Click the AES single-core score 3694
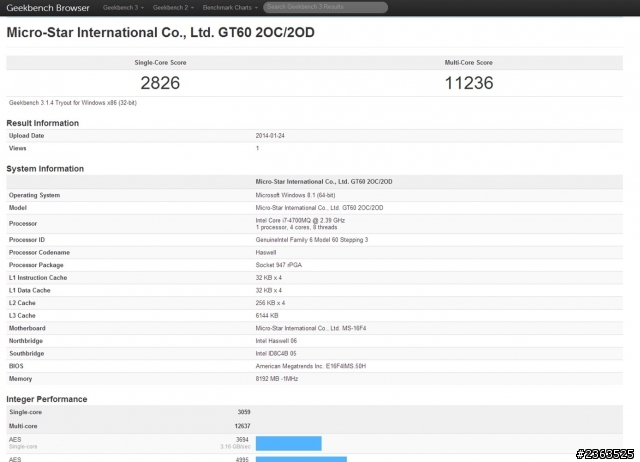This screenshot has width=640, height=462. click(x=242, y=440)
